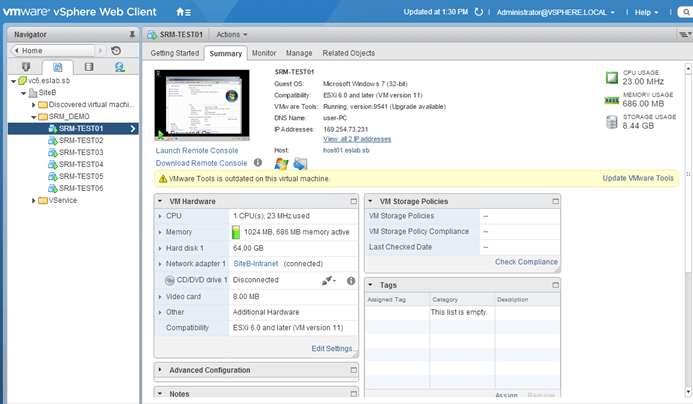Minimize the VM Storage Policies panel
The width and height of the screenshot is (693, 404).
click(674, 201)
